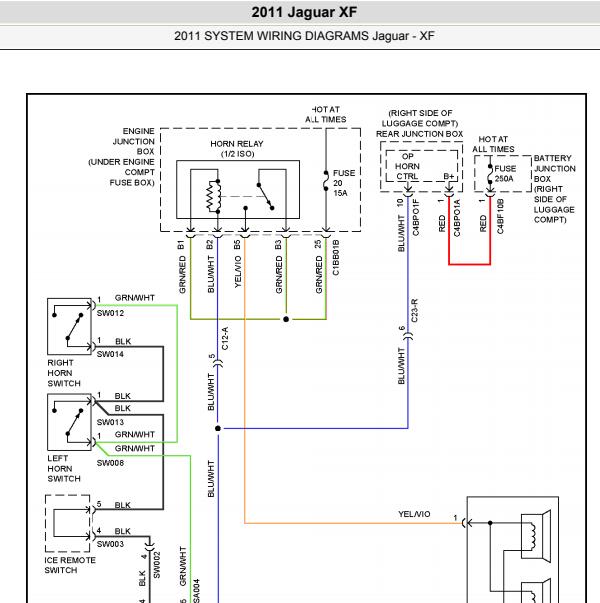The height and width of the screenshot is (603, 600).
Task: Click the 'B+' terminal label
Action: point(449,177)
